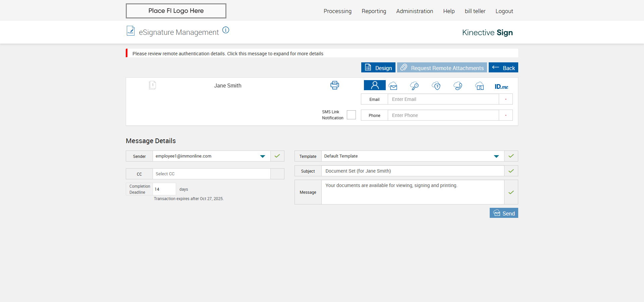Click into the Subject text field
This screenshot has height=302, width=644.
pyautogui.click(x=413, y=171)
